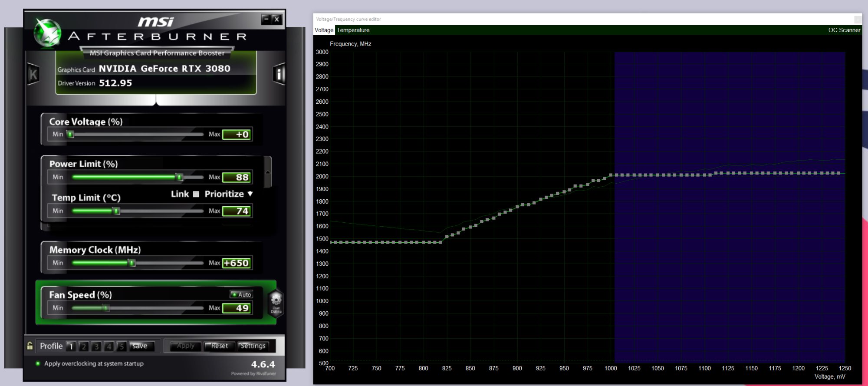868x386 pixels.
Task: Toggle the Link checkbox for power and temp
Action: coord(196,194)
